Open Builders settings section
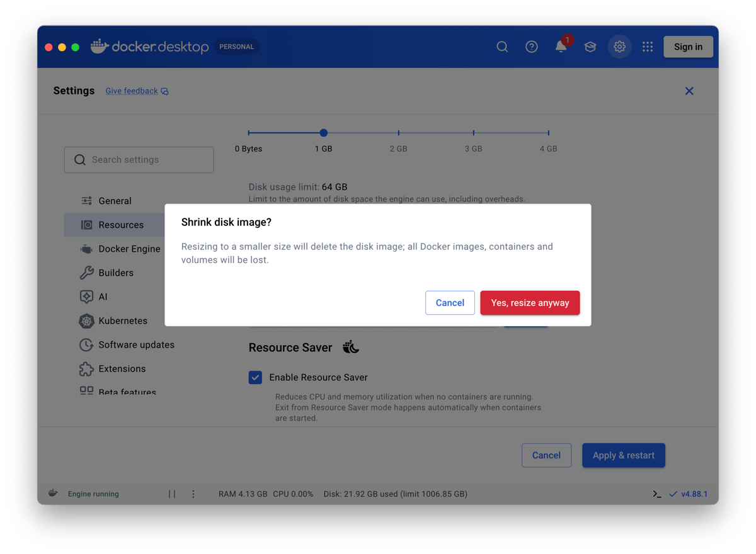 pos(115,273)
